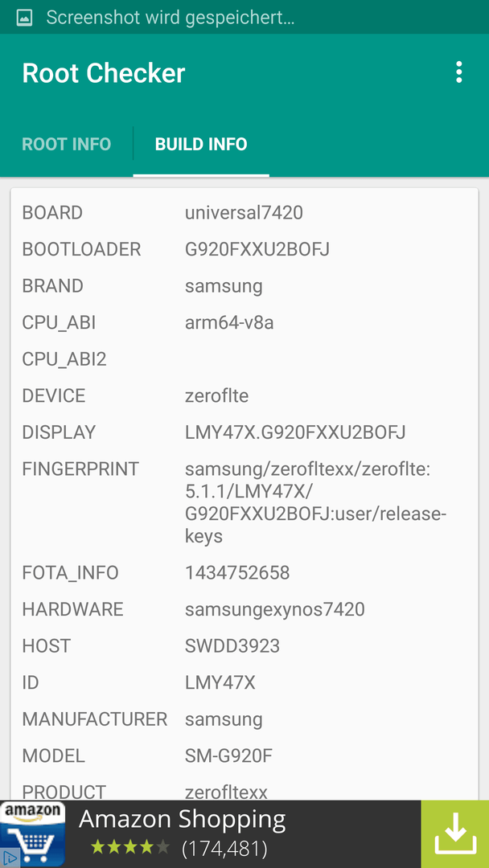Tap the Root Checker title

104,73
